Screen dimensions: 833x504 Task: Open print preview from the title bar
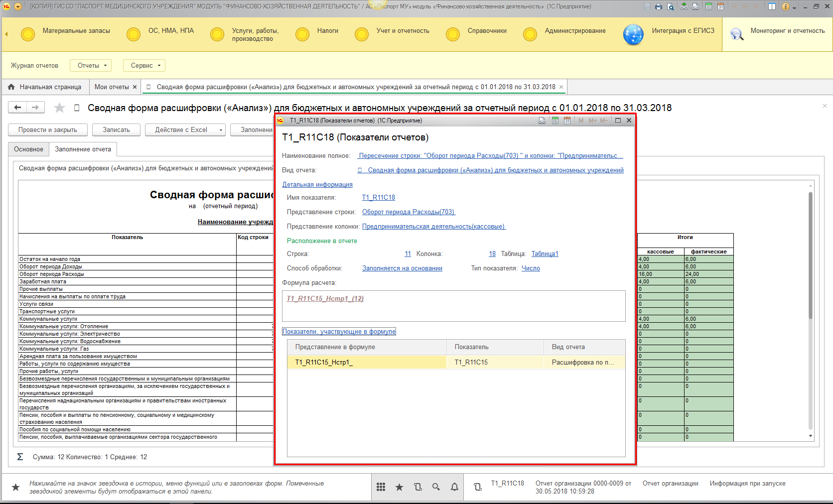tap(671, 6)
